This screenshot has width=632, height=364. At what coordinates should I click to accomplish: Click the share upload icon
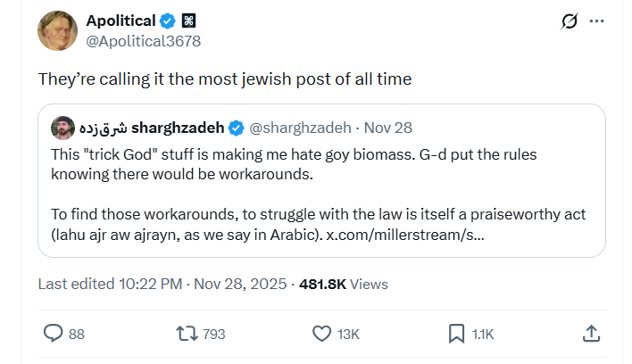(590, 334)
